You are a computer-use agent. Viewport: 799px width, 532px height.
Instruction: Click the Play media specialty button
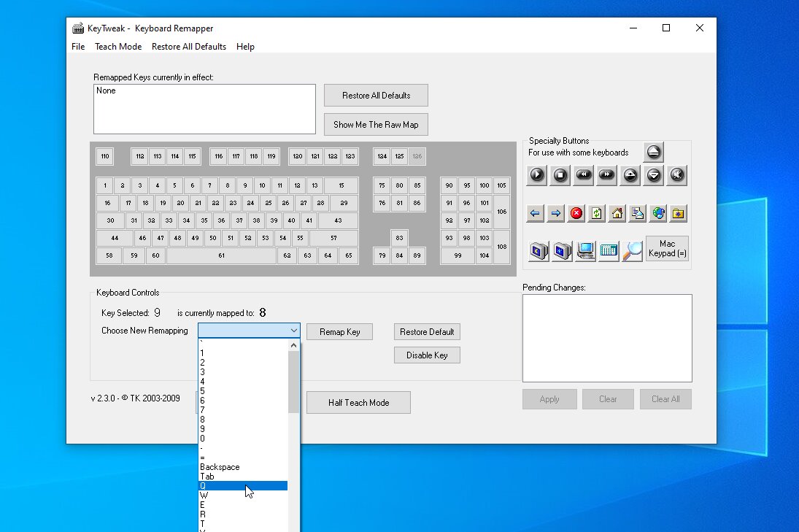pos(537,175)
